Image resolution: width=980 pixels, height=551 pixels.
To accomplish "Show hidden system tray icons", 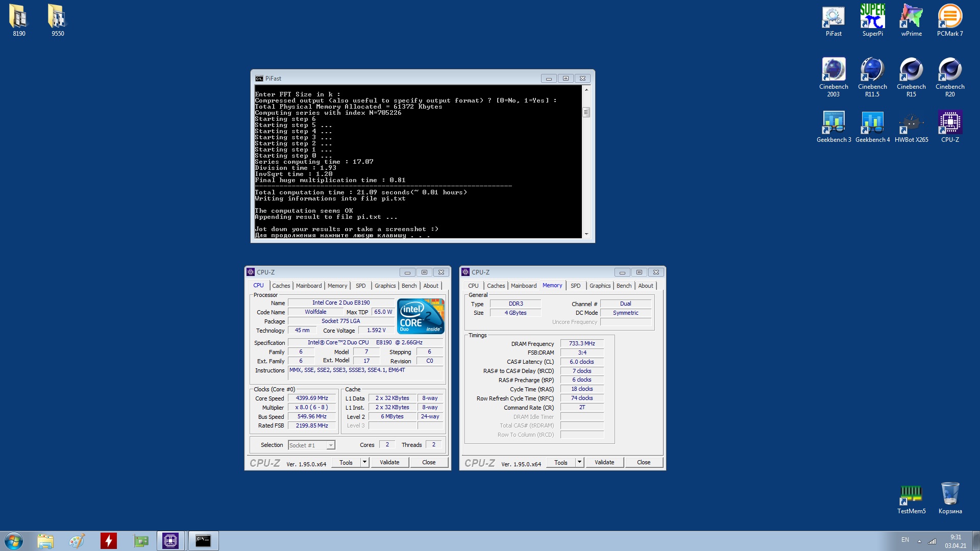I will pyautogui.click(x=919, y=541).
